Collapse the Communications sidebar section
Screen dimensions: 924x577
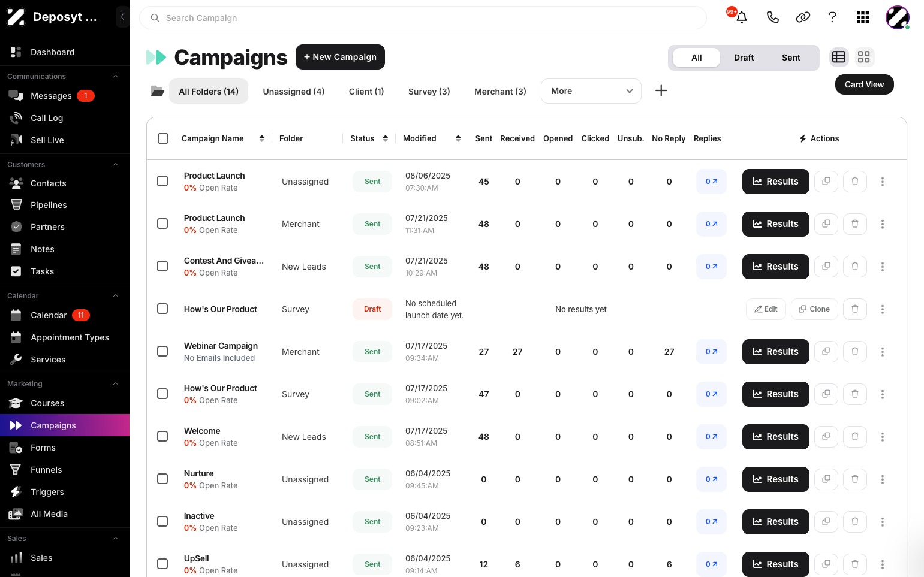point(116,77)
